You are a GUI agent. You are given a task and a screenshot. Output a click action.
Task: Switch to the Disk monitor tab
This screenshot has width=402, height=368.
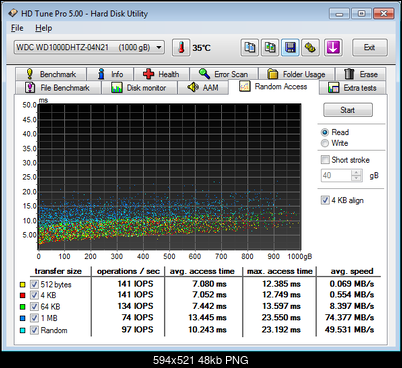[x=139, y=88]
